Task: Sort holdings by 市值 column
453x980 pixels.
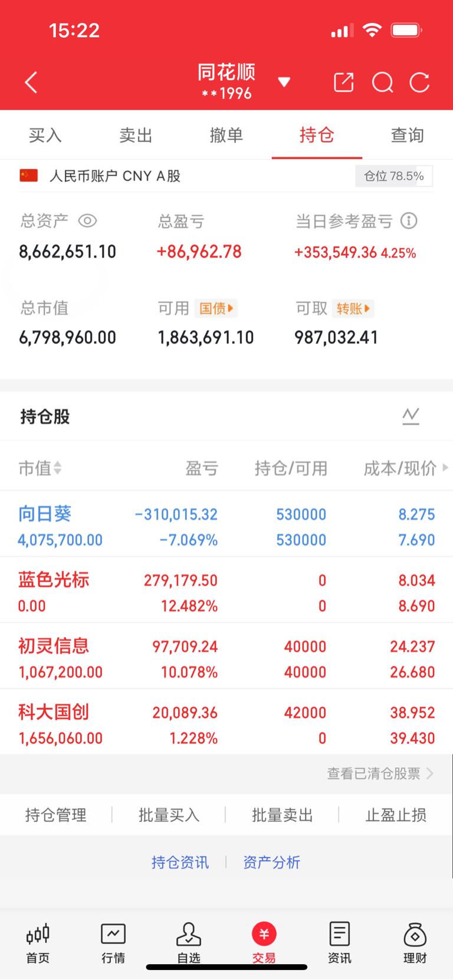Action: tap(40, 468)
